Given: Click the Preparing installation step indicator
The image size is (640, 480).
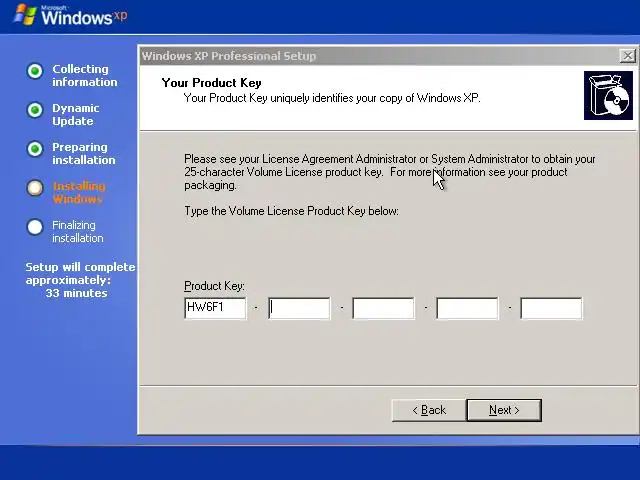Looking at the screenshot, I should click(35, 149).
